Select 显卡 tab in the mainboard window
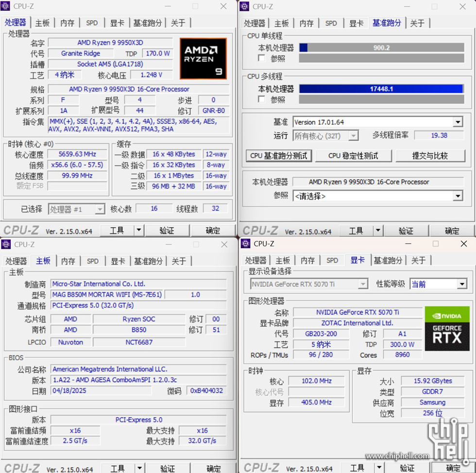 [118, 261]
